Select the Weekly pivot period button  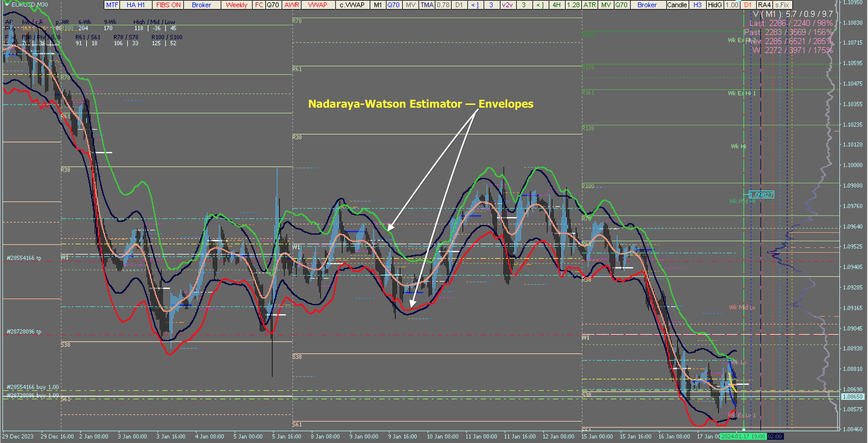pos(236,5)
